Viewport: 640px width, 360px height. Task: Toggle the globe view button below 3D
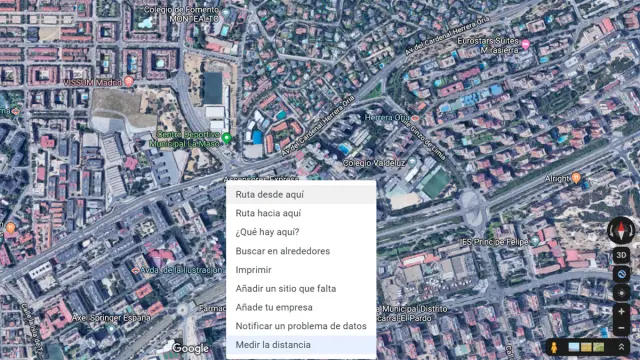point(621,274)
